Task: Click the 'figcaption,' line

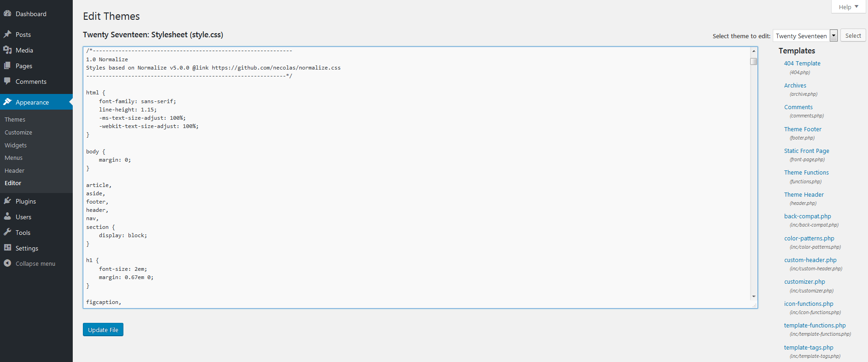Action: (104, 302)
